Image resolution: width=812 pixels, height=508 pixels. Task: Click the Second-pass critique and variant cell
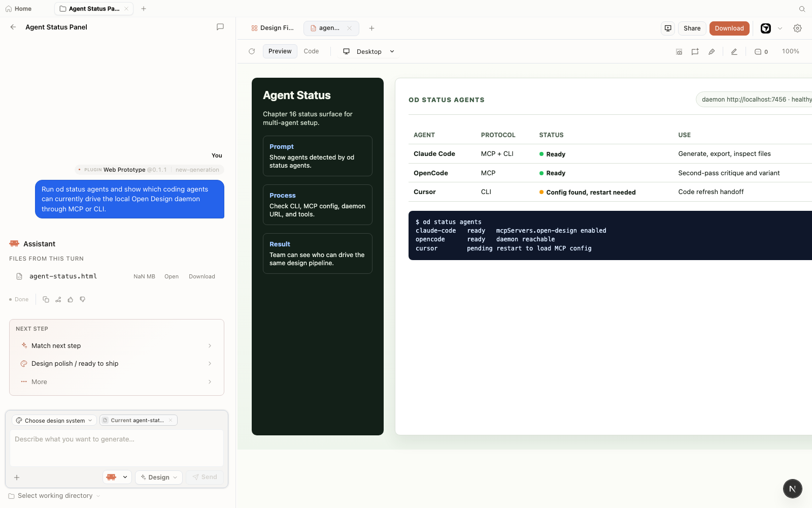pyautogui.click(x=729, y=173)
